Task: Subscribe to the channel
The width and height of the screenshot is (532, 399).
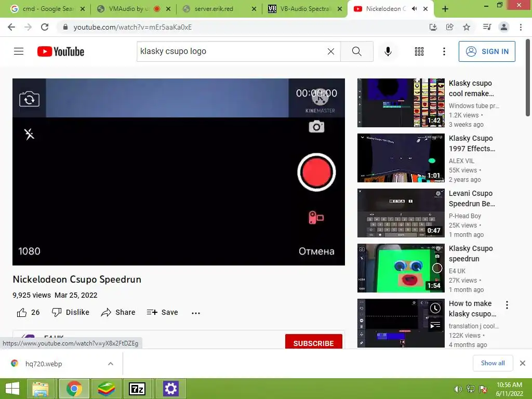Action: 313,342
